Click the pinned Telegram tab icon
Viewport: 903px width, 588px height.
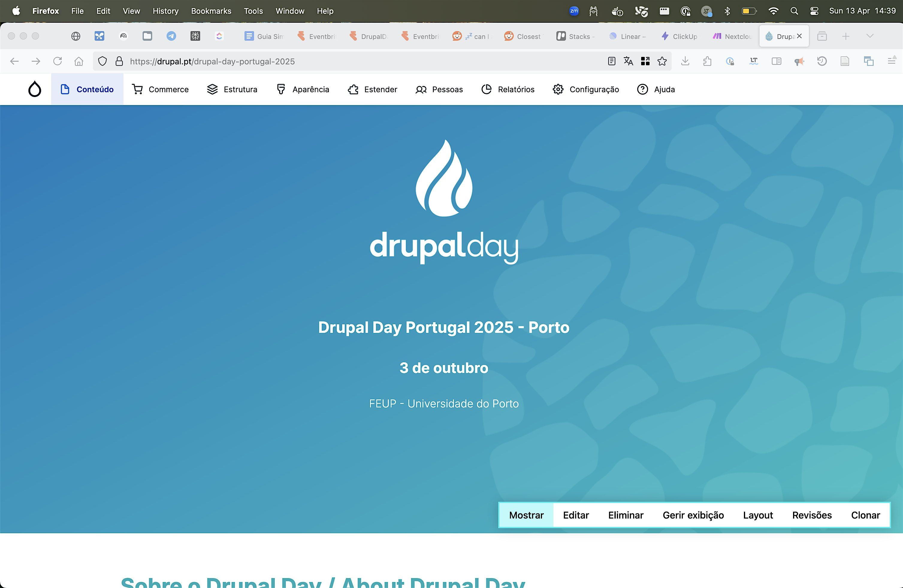pyautogui.click(x=171, y=36)
